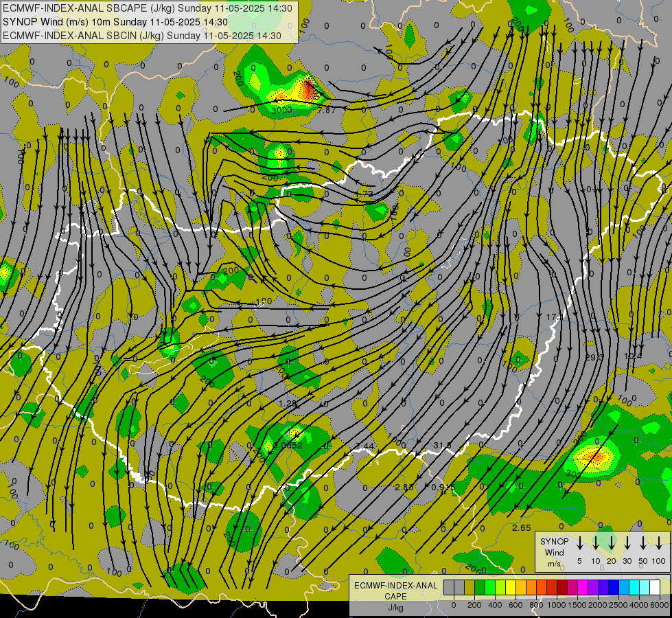The width and height of the screenshot is (672, 618).
Task: Click the 29.3 value label
Action: (594, 357)
